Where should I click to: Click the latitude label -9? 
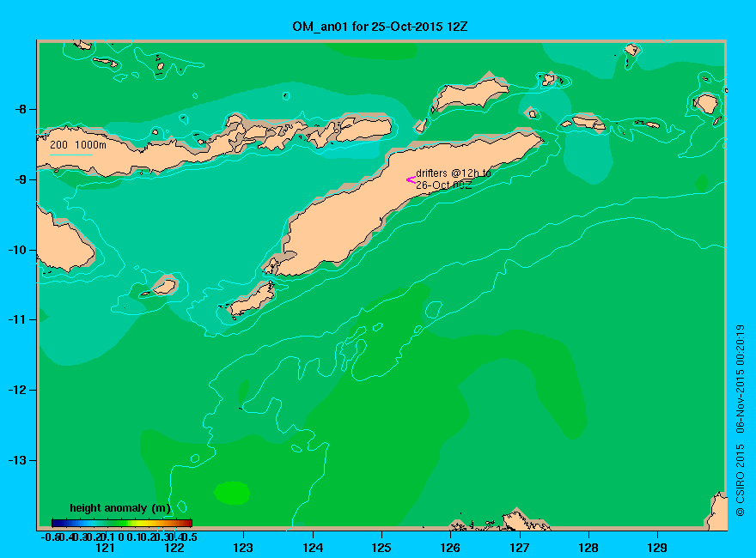tap(21, 179)
